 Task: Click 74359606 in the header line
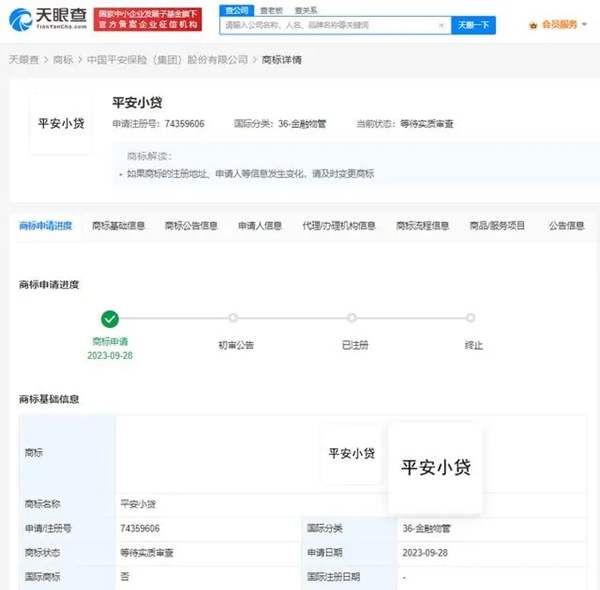(x=184, y=124)
